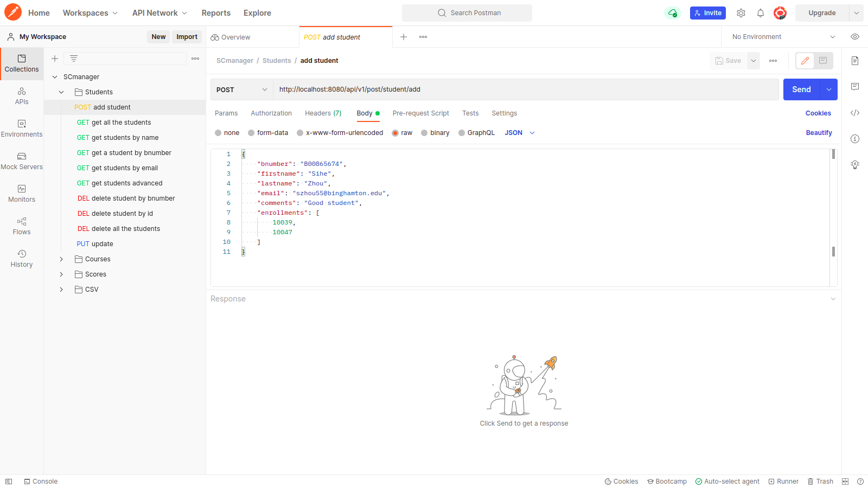Open the Documentation panel icon
868x488 pixels.
pyautogui.click(x=855, y=61)
